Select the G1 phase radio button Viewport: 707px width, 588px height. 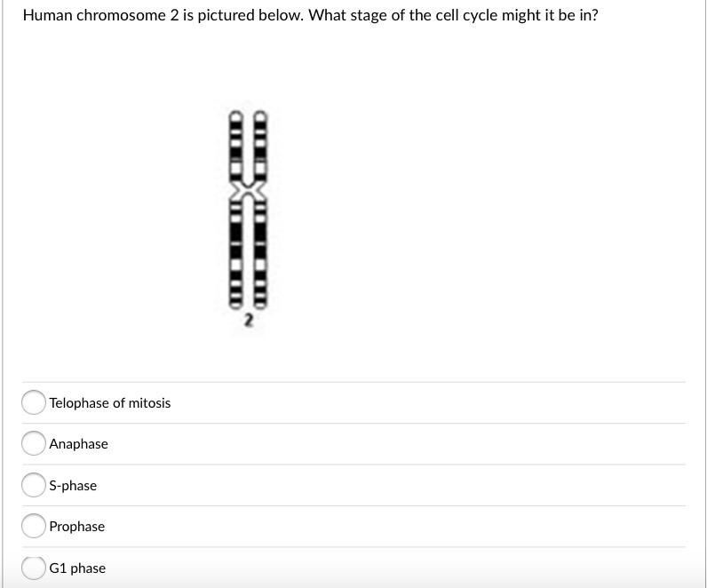coord(34,568)
